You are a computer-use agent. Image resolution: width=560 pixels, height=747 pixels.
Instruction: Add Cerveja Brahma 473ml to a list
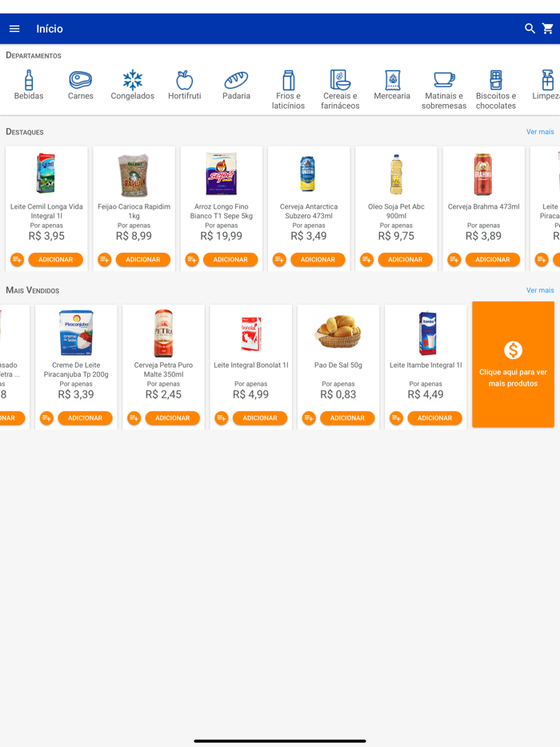[454, 260]
